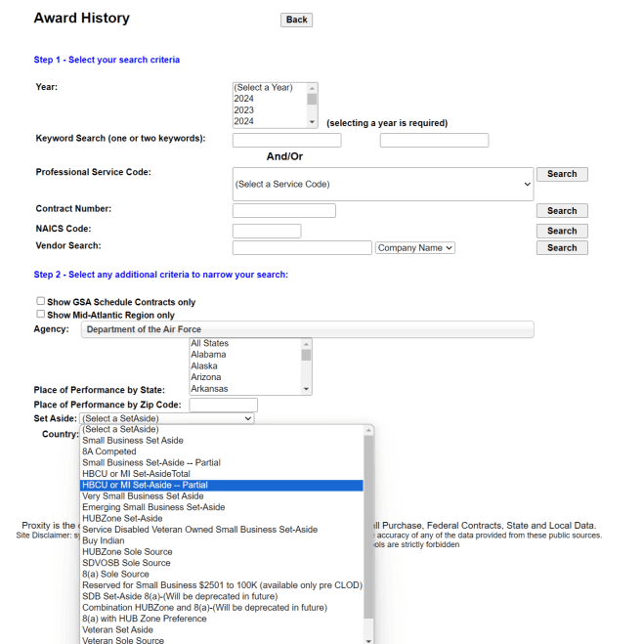Click the Year list scrollbar thumb

[x=312, y=99]
